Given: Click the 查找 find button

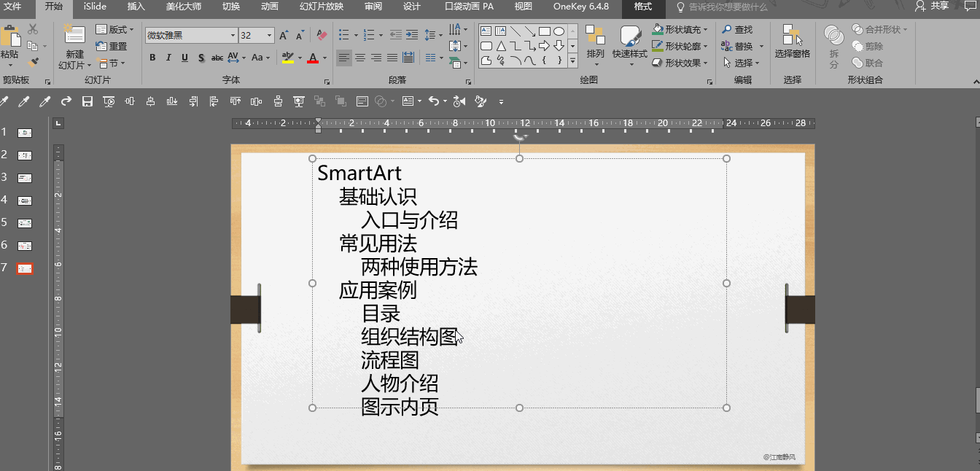Looking at the screenshot, I should (x=737, y=29).
